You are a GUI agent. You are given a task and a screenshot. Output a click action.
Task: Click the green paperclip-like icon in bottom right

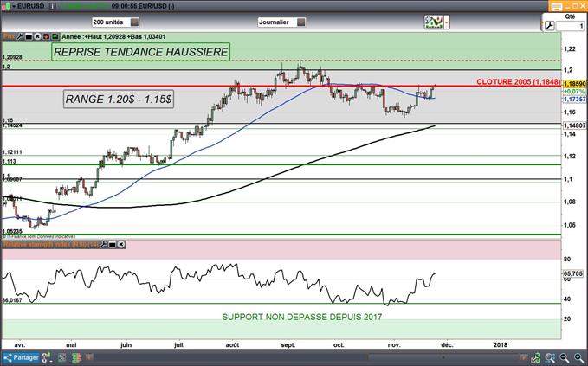537,357
